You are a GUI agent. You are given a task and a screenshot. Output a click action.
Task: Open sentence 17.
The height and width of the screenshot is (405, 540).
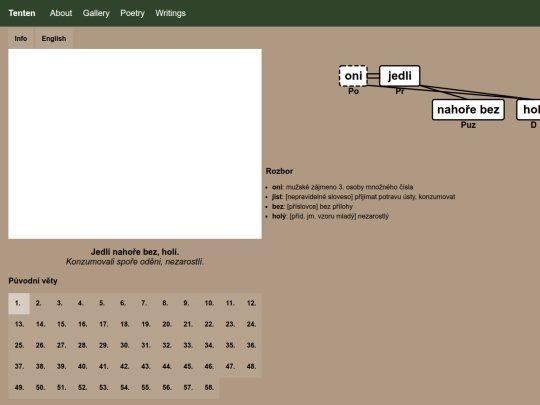coord(103,324)
